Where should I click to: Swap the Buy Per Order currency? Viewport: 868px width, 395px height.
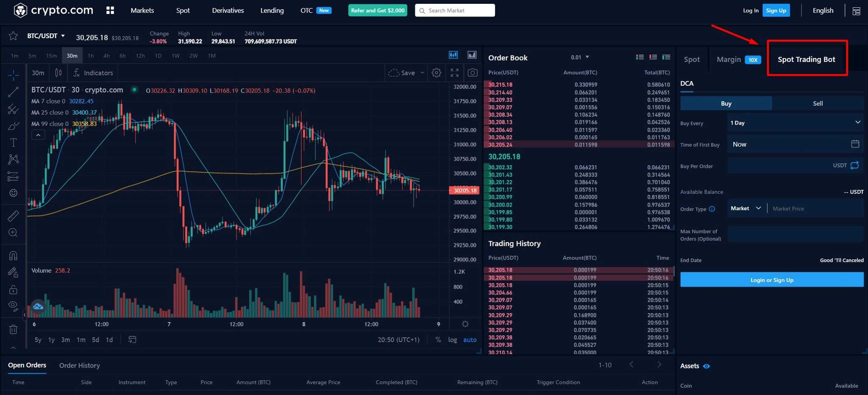[854, 165]
